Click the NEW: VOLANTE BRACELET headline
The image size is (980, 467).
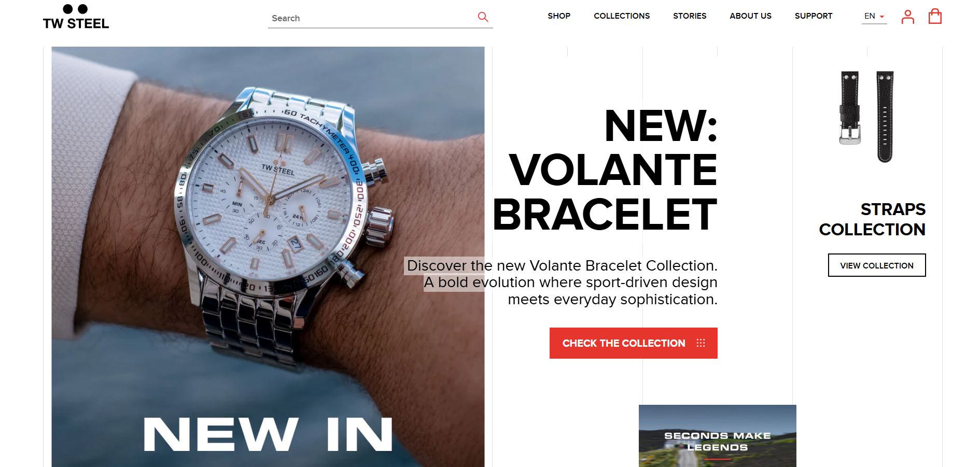tap(605, 170)
